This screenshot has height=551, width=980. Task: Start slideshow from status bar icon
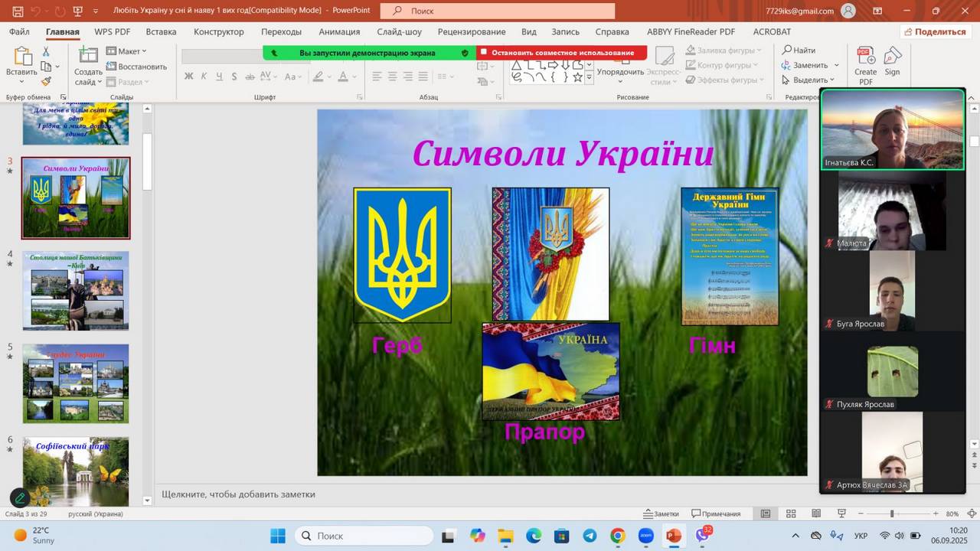click(x=841, y=514)
